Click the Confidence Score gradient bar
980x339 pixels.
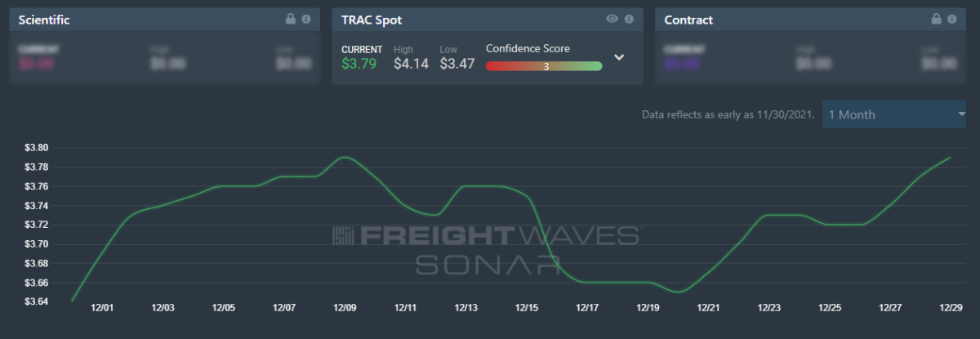tap(544, 67)
